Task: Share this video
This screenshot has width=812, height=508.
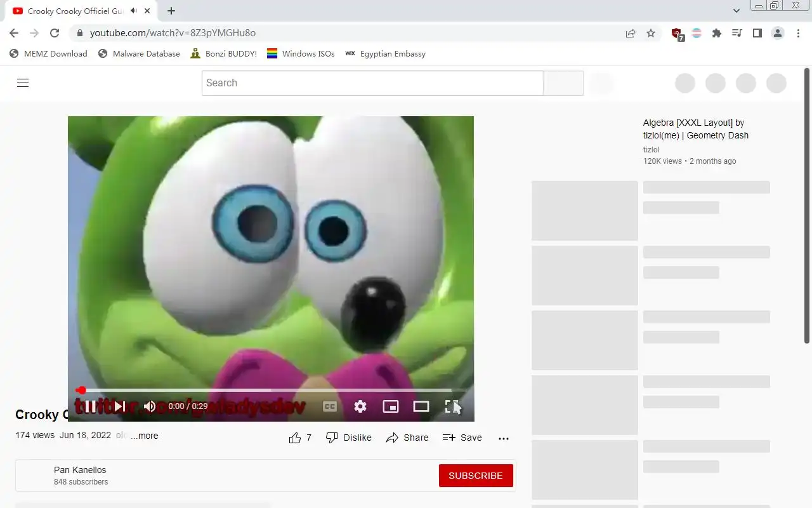Action: 407,438
